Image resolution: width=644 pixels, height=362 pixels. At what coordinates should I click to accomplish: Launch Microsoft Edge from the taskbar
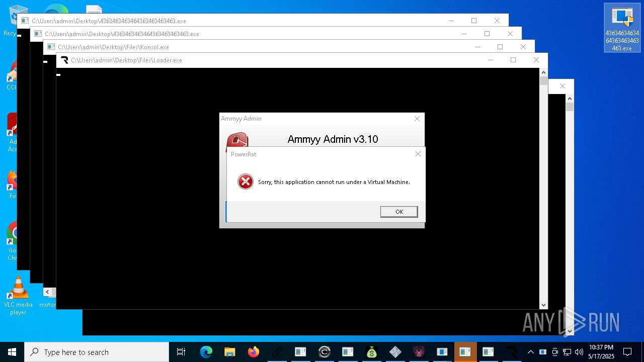(206, 352)
